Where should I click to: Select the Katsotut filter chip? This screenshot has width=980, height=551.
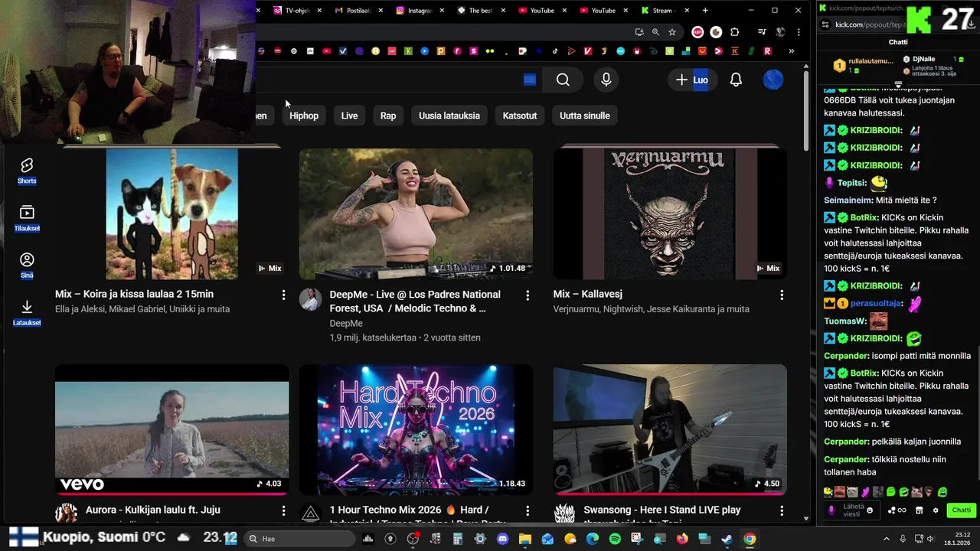point(520,116)
